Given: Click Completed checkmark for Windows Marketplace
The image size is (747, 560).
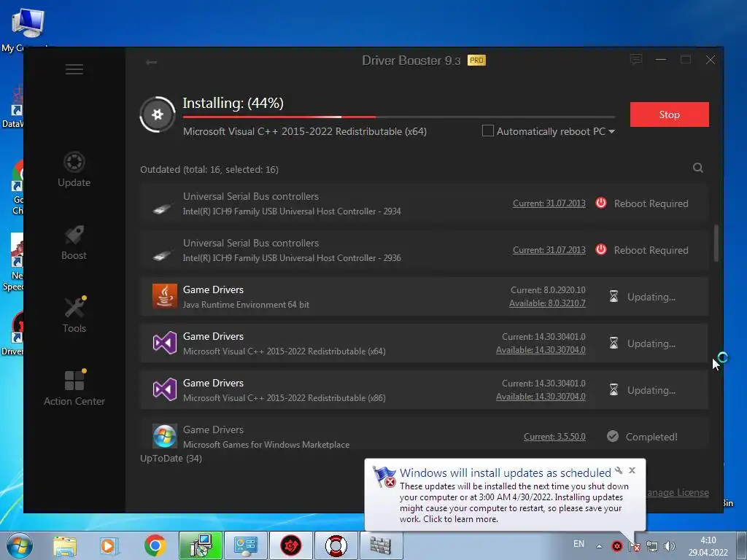Looking at the screenshot, I should 613,436.
